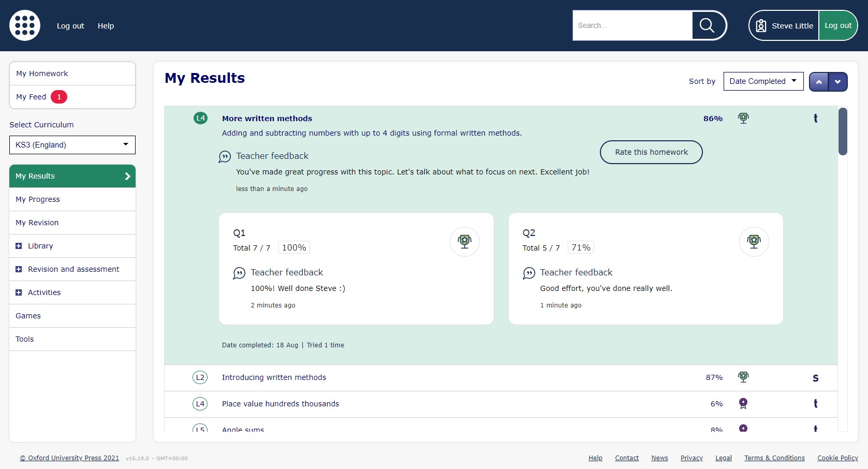Click trophy icon in More written methods row

point(743,118)
